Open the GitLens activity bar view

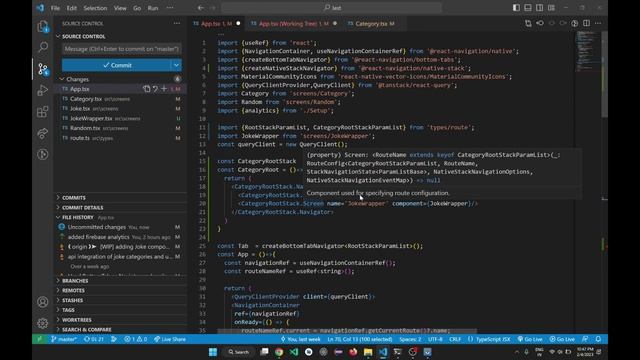click(x=42, y=154)
